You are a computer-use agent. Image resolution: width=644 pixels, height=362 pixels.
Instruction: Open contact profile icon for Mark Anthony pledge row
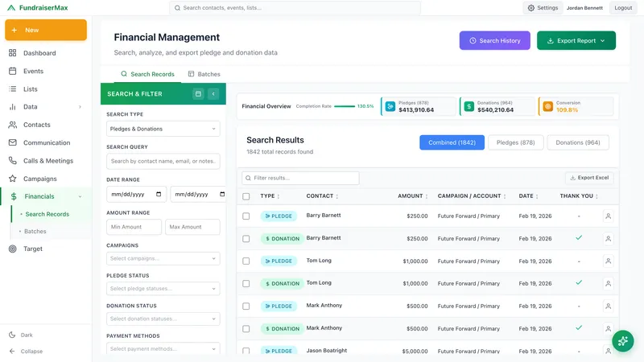click(609, 306)
